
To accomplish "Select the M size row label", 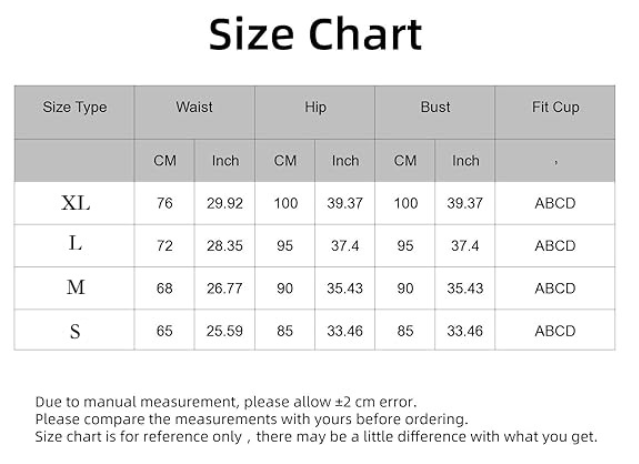I will tap(75, 288).
